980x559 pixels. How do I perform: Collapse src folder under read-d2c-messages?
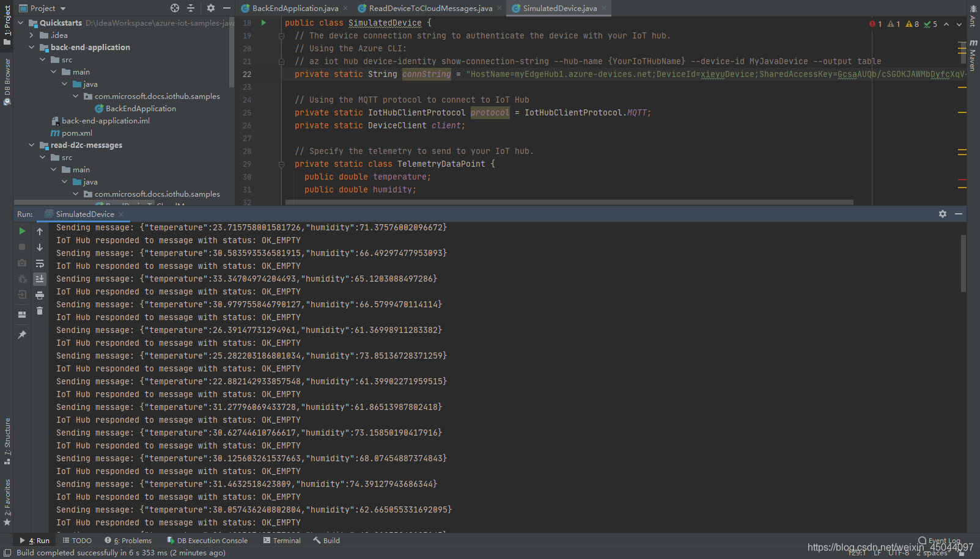pyautogui.click(x=43, y=157)
